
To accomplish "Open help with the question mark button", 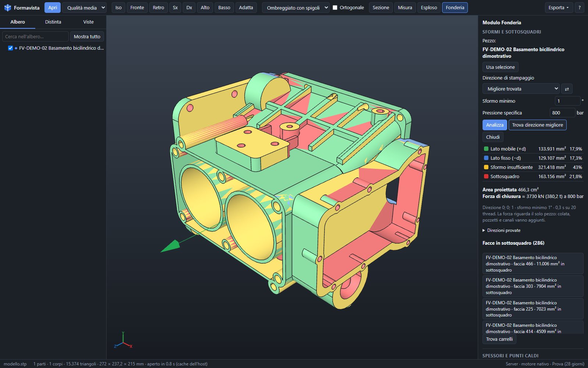I will (x=579, y=7).
